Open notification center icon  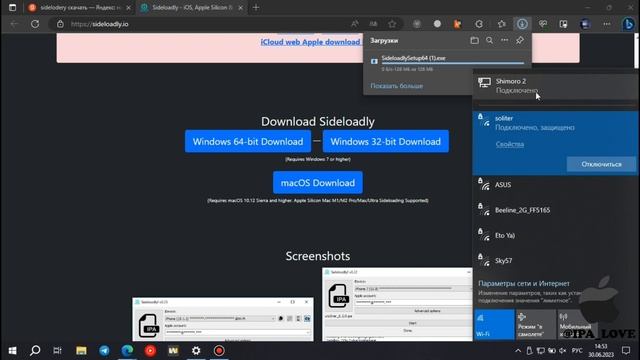(626, 351)
